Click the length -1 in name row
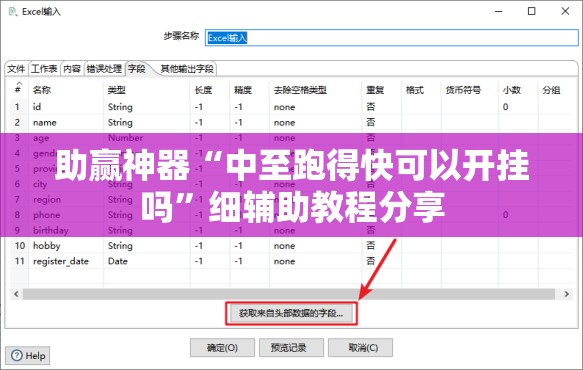This screenshot has width=583, height=370. tap(199, 122)
